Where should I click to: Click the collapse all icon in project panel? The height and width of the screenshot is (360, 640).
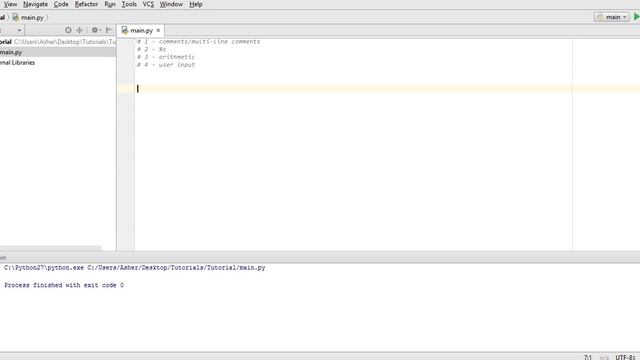(80, 30)
